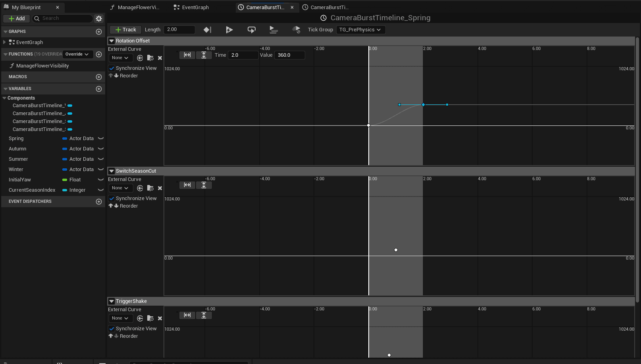
Task: Open the Tick Group TG_PrePhysics dropdown
Action: point(360,30)
